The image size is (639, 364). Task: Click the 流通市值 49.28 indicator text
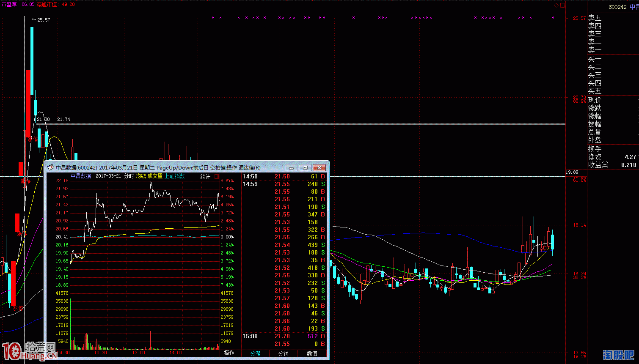[x=56, y=4]
